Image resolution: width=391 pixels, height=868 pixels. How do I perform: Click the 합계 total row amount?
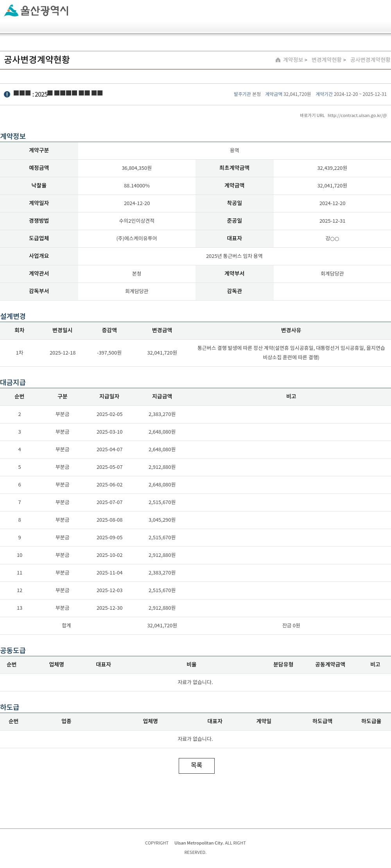162,625
